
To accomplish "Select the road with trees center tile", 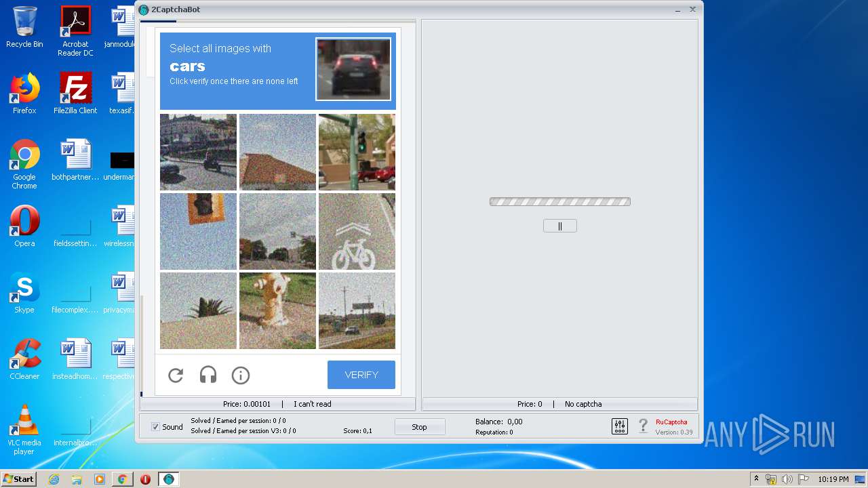I will point(277,231).
